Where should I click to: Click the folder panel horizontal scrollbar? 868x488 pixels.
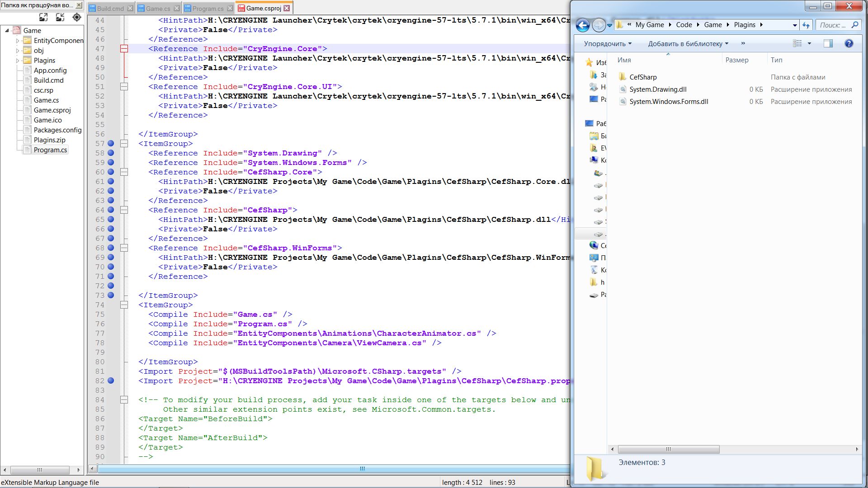click(40, 470)
